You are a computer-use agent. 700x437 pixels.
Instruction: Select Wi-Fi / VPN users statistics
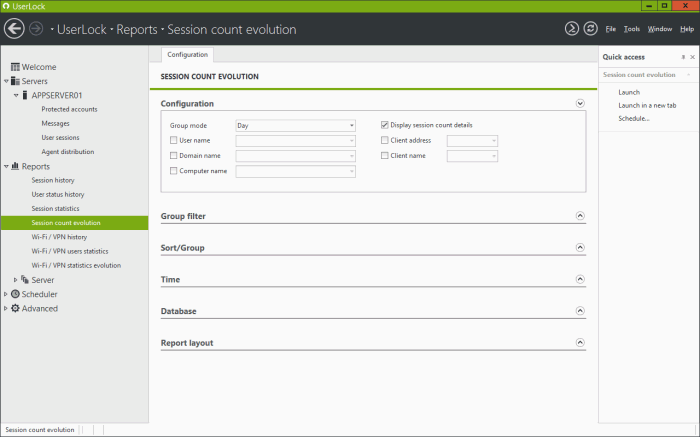click(x=70, y=251)
